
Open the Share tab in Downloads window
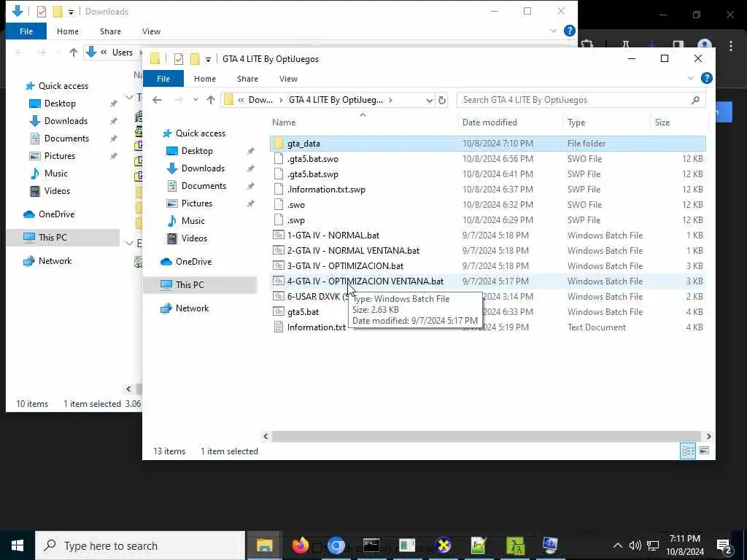pyautogui.click(x=110, y=31)
